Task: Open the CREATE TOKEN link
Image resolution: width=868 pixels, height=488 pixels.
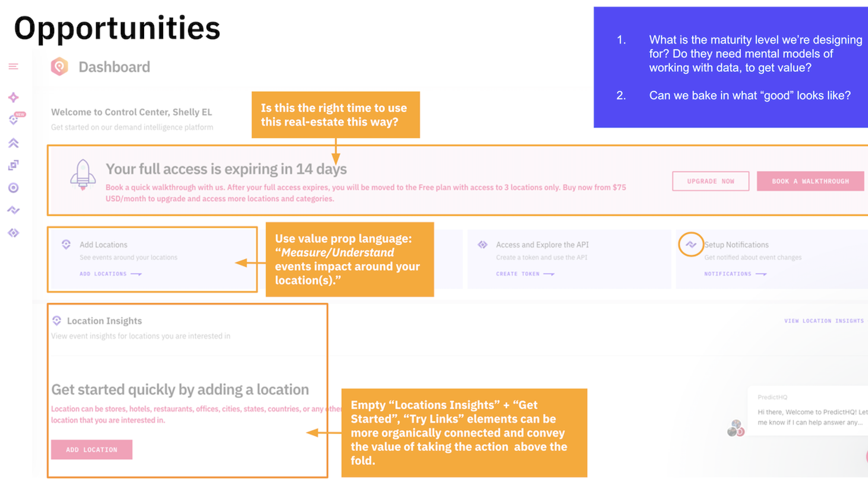Action: click(x=525, y=274)
